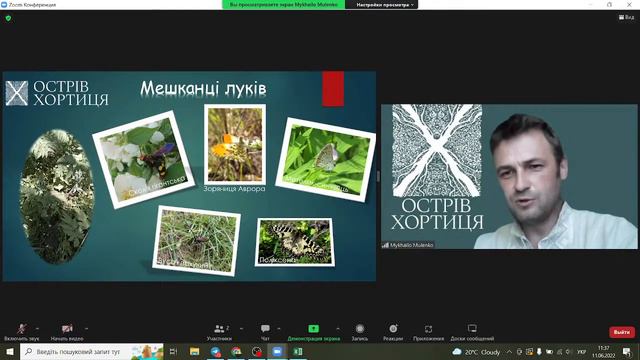This screenshot has width=640, height=360.
Task: Click the Поліксена butterfly photo
Action: pyautogui.click(x=295, y=242)
